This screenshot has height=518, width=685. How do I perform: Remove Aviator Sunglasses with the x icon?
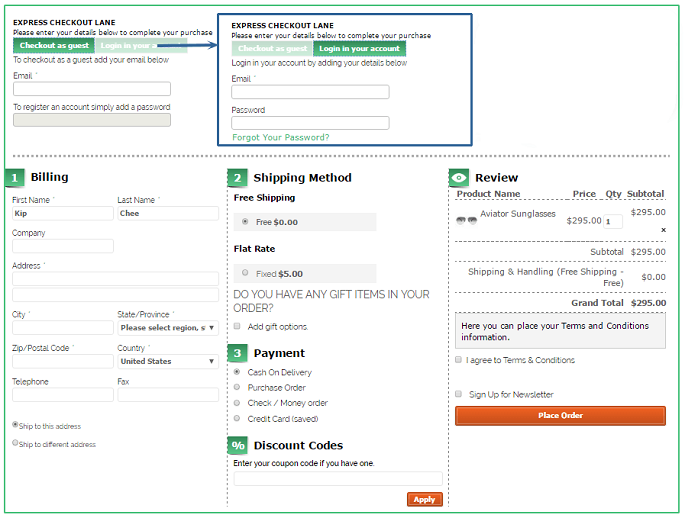663,230
